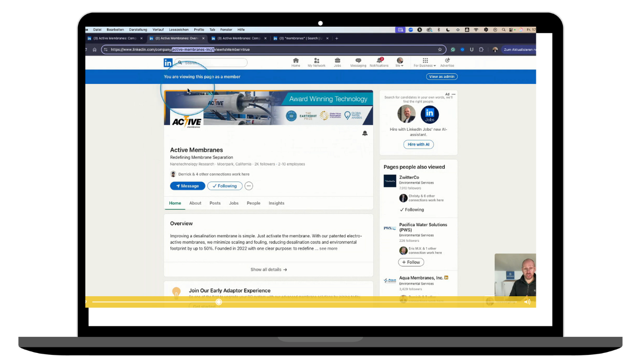This screenshot has height=362, width=644.
Task: Toggle the Following button for Active Membranes
Action: pos(225,186)
